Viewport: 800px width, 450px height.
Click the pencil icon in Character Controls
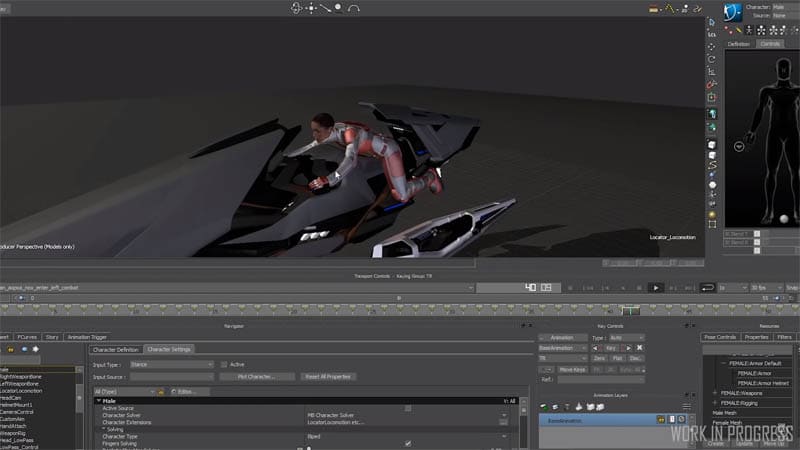click(738, 31)
